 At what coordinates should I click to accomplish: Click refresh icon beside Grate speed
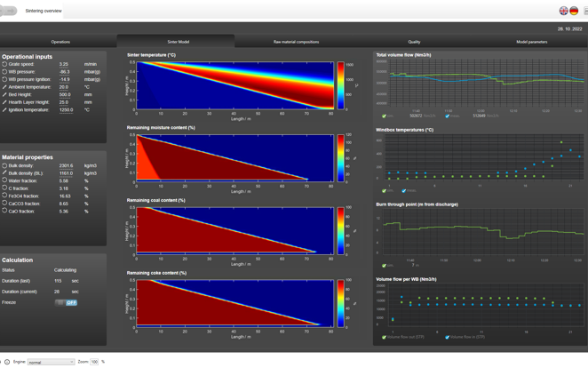click(x=4, y=64)
